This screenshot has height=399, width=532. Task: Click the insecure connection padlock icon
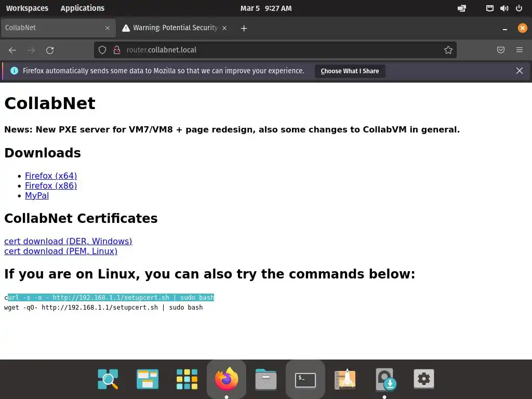[x=117, y=50]
